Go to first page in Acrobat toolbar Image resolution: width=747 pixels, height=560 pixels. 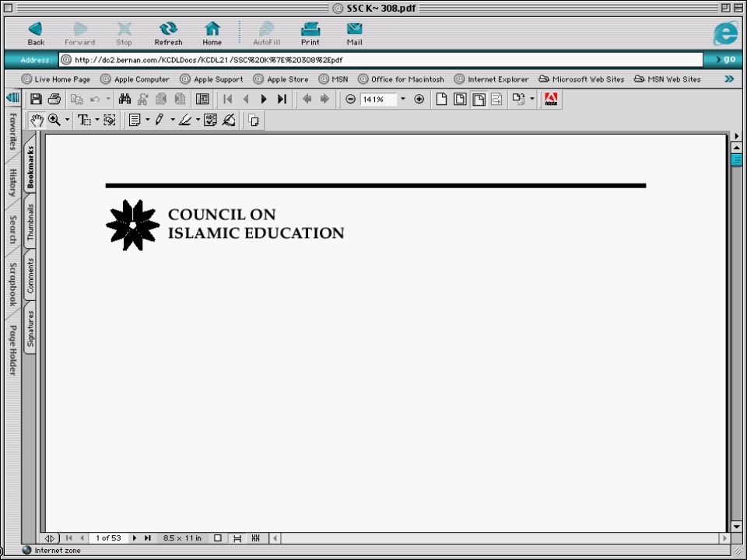click(228, 99)
